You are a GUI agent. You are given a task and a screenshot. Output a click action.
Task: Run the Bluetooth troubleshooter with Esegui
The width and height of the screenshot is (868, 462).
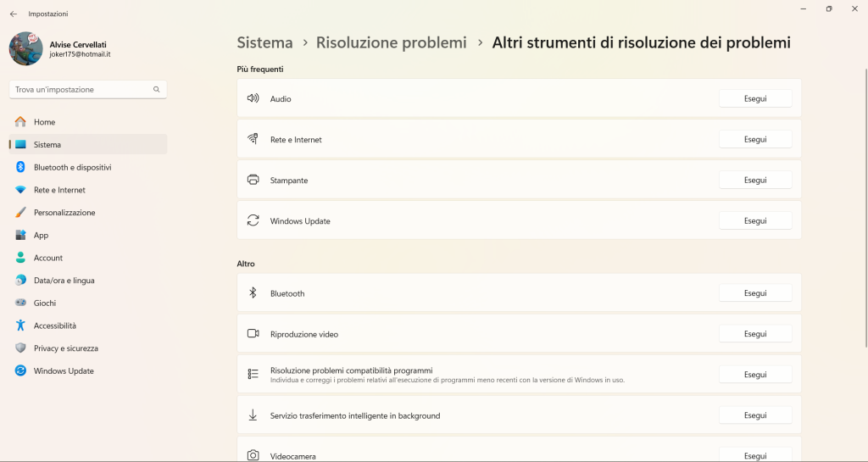tap(755, 293)
